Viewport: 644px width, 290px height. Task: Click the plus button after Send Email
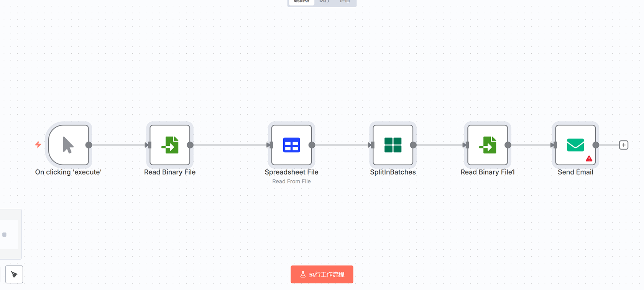click(x=624, y=145)
